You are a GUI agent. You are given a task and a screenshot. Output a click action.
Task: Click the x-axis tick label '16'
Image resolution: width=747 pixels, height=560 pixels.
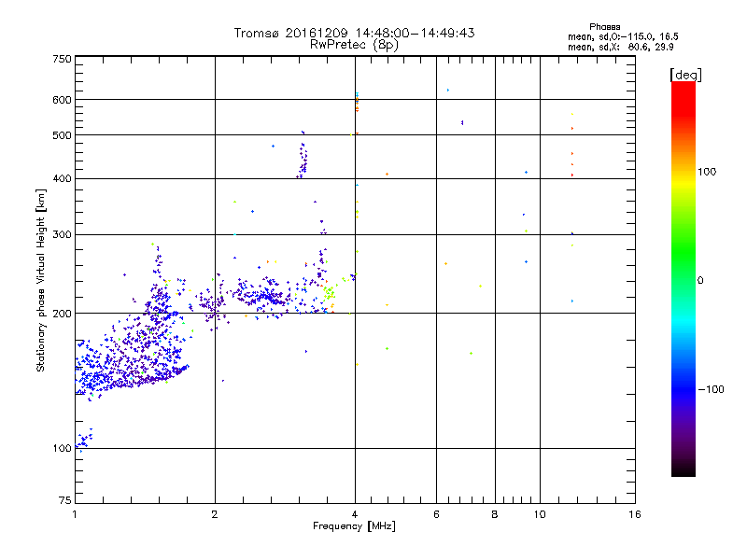pyautogui.click(x=635, y=514)
